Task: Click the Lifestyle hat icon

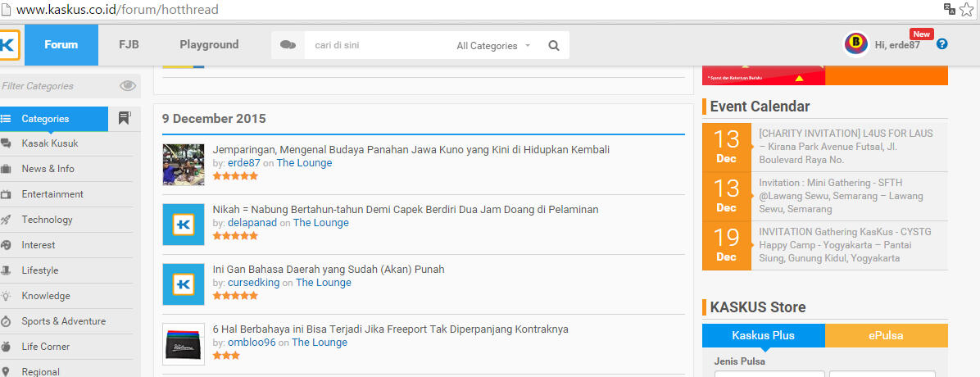Action: pos(6,270)
